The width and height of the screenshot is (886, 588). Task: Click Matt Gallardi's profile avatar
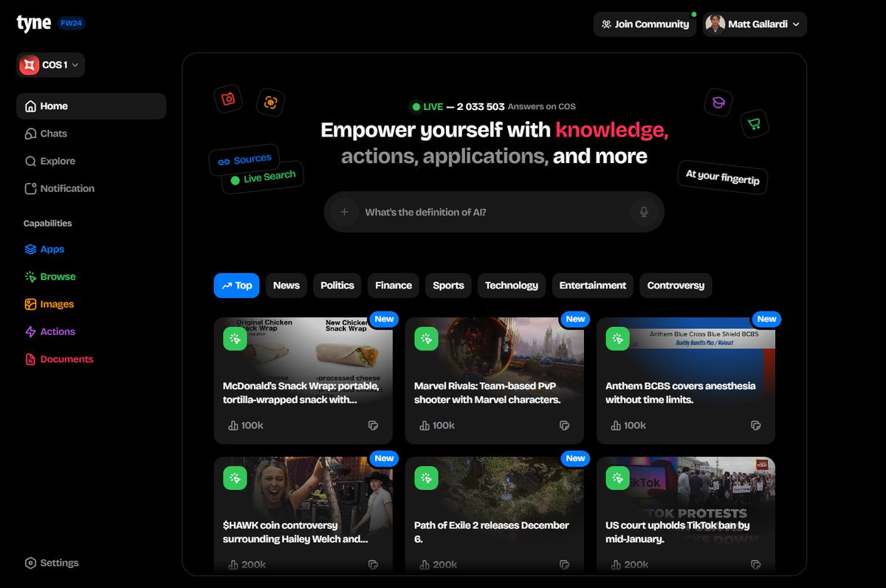[715, 24]
